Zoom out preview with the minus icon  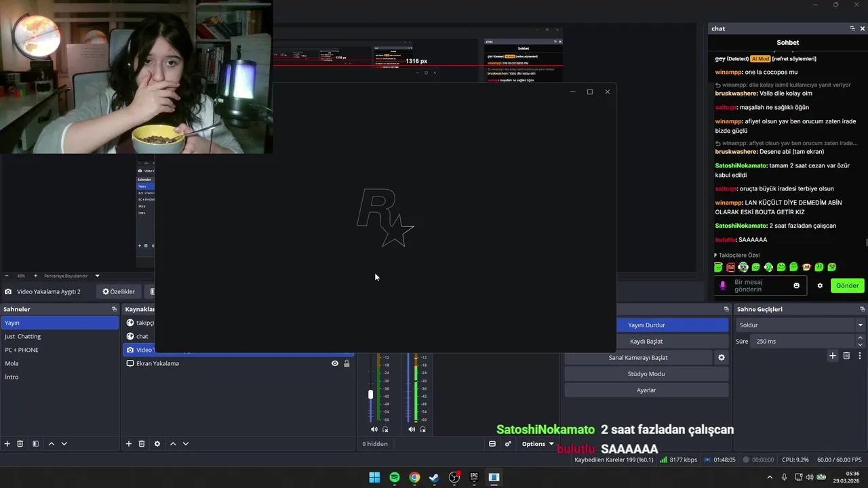coord(7,276)
